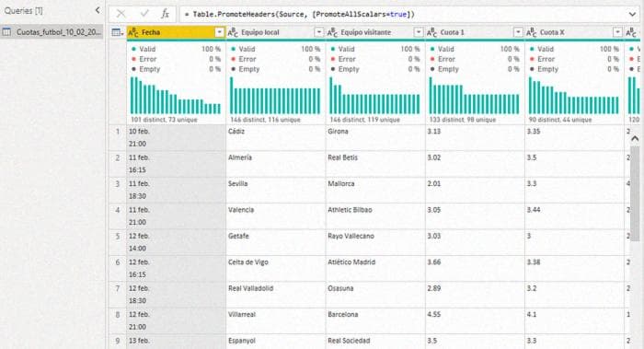
Task: Click the cell "Sevilla"
Action: point(276,190)
